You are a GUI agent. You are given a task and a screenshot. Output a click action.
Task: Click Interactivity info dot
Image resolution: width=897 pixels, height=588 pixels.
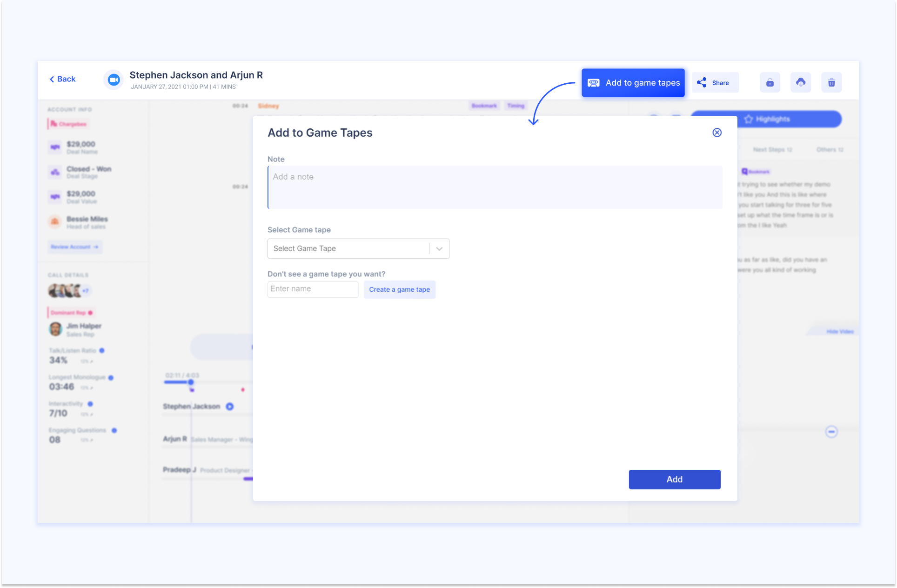point(90,404)
